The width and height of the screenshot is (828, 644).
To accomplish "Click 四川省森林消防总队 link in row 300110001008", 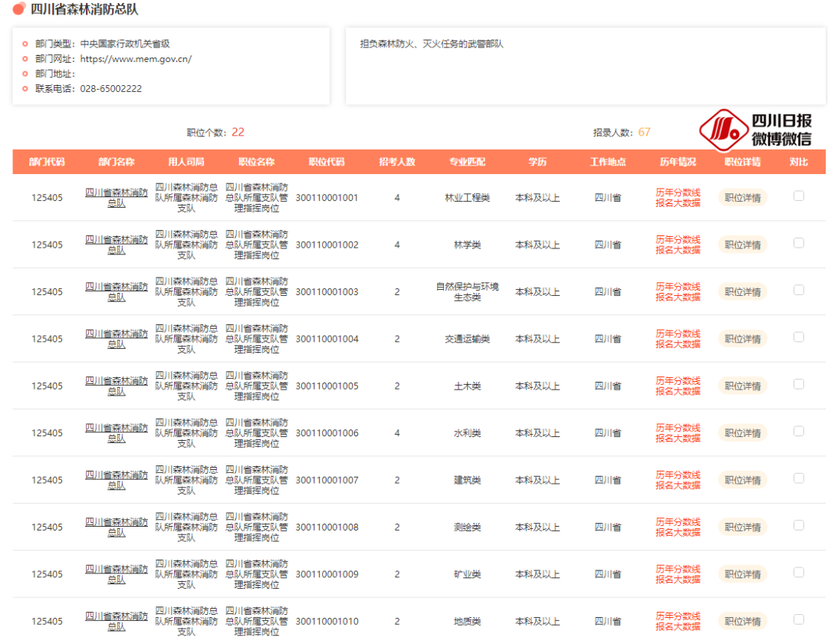I will pyautogui.click(x=117, y=527).
